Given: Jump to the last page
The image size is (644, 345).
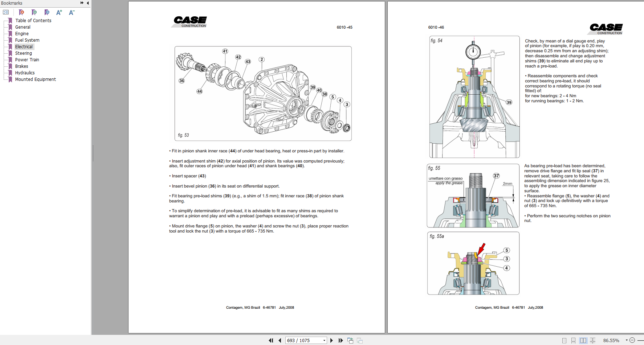Looking at the screenshot, I should pyautogui.click(x=341, y=340).
